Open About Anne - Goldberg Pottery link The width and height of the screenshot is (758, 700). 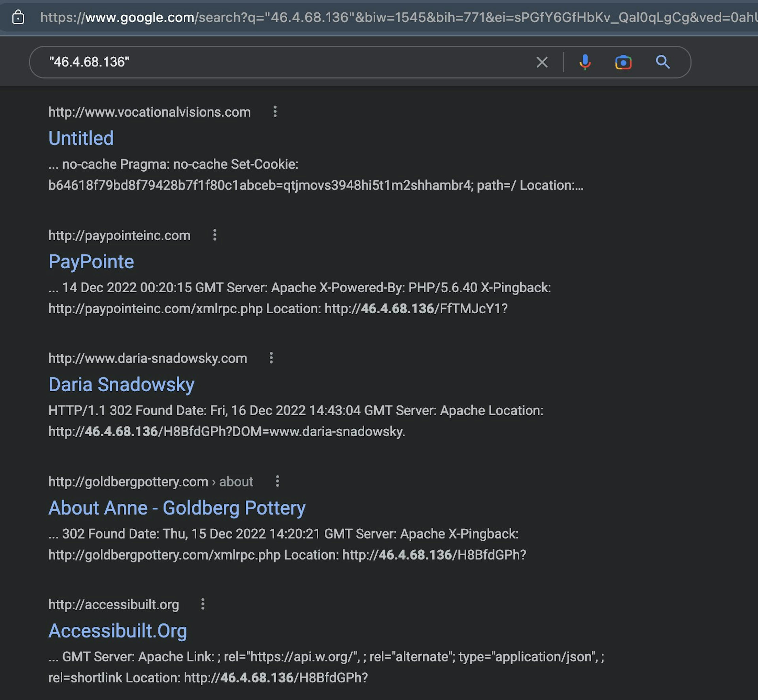click(x=177, y=508)
